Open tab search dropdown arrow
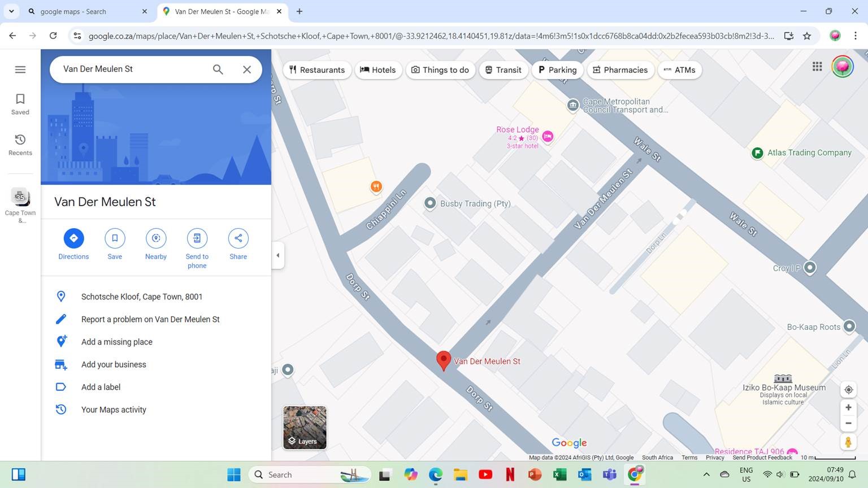Screen dimensions: 868x488 click(11, 11)
